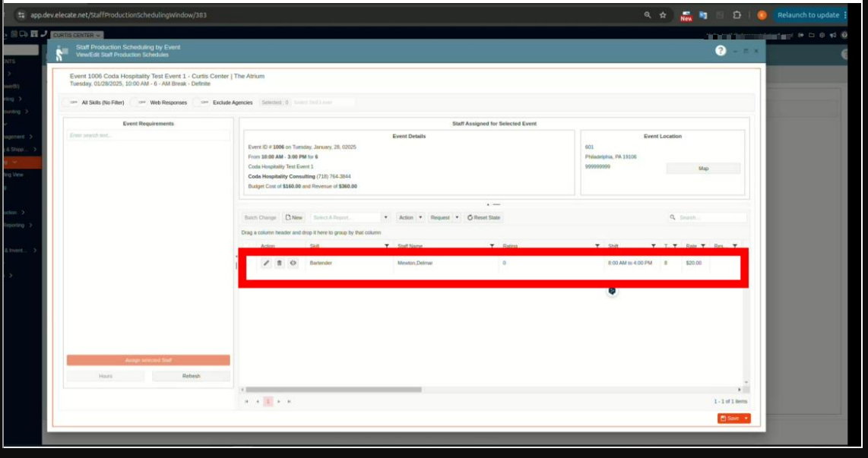
Task: Open the Select A Report dropdown
Action: [x=350, y=217]
